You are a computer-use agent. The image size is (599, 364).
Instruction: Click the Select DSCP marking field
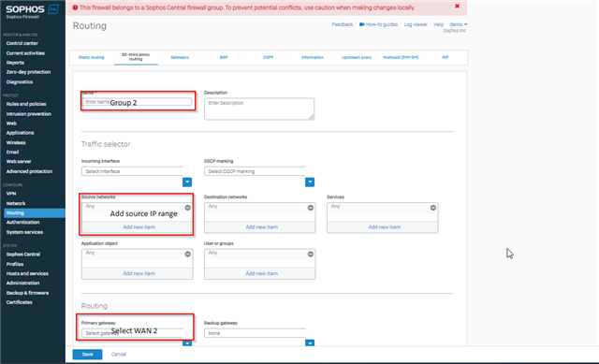[255, 171]
